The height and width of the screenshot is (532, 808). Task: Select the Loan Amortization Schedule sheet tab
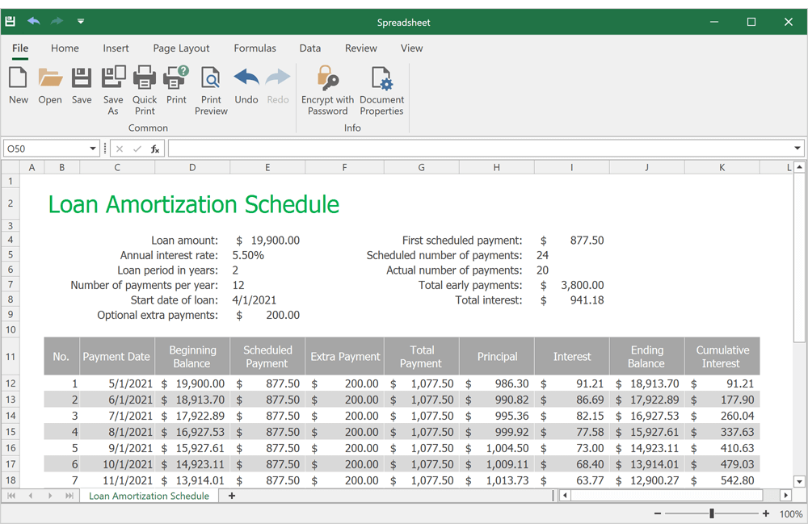(x=149, y=496)
